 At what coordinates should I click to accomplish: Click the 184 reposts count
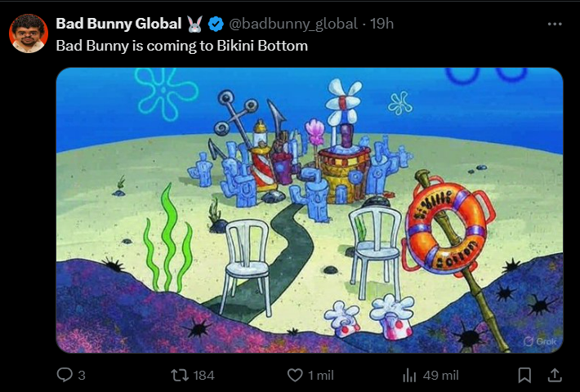pos(203,376)
